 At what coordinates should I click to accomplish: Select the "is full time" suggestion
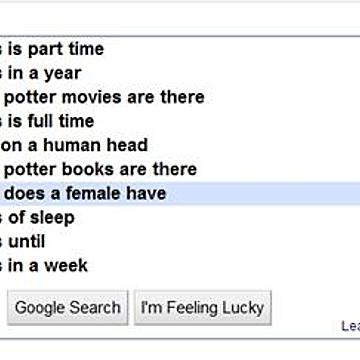click(x=180, y=122)
